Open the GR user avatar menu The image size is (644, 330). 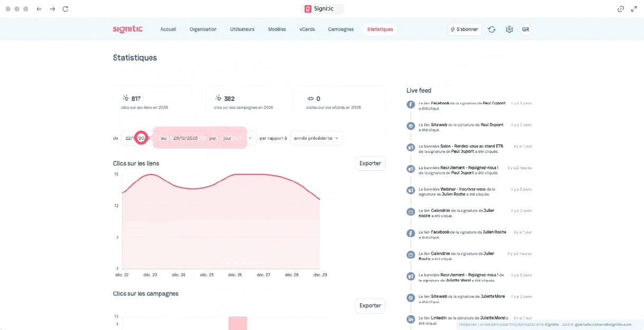(525, 30)
